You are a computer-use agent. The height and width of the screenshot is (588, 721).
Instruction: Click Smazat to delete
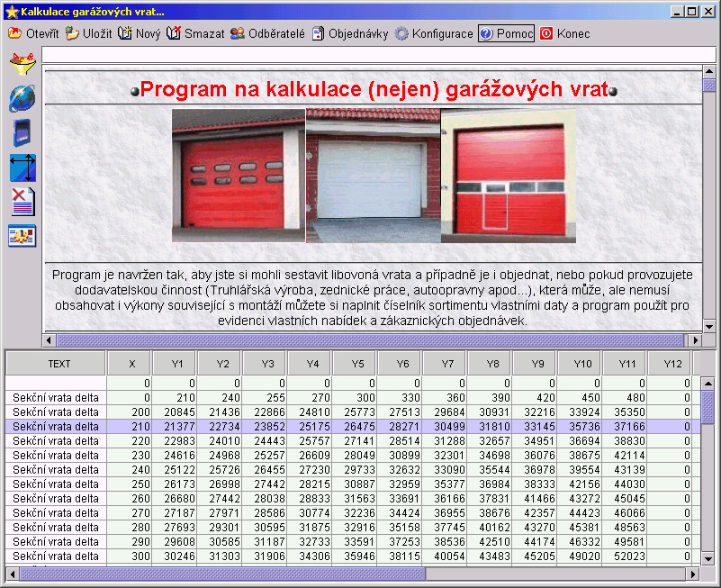(x=195, y=33)
